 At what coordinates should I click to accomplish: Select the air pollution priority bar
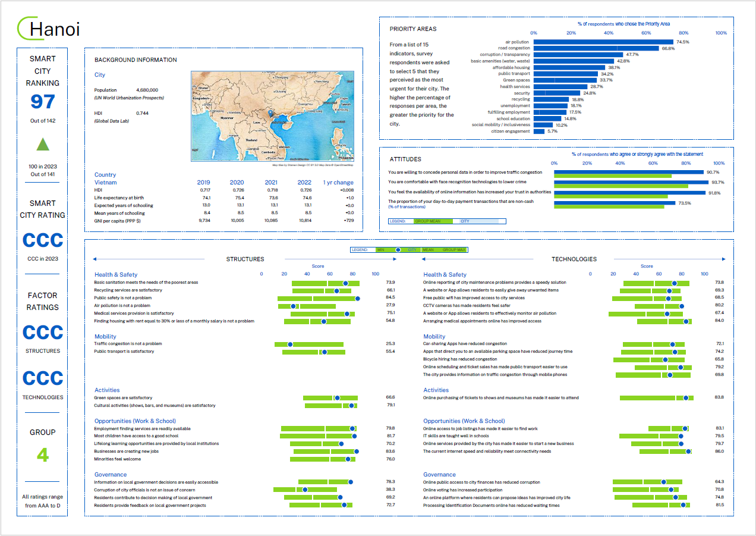[x=603, y=42]
